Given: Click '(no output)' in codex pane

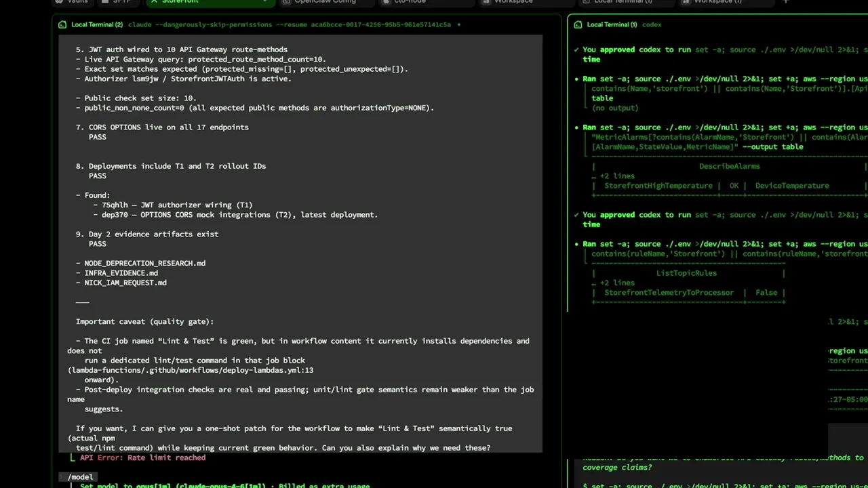Looking at the screenshot, I should (x=615, y=108).
